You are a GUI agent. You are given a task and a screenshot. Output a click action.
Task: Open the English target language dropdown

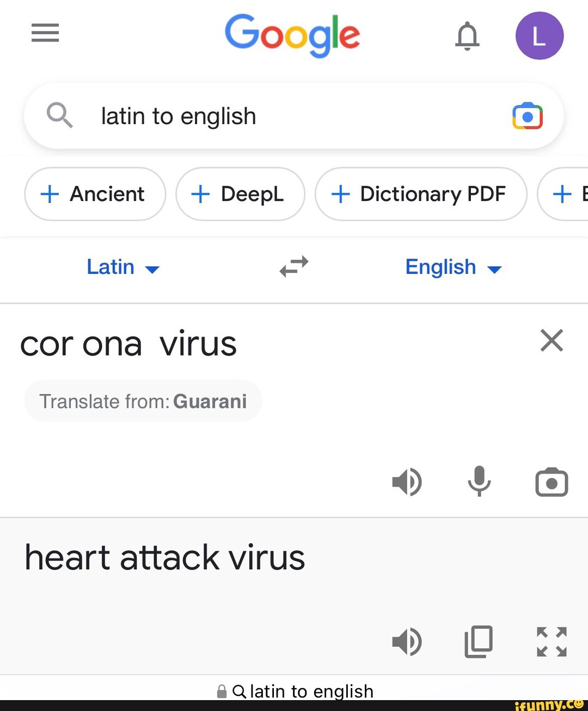coord(453,267)
